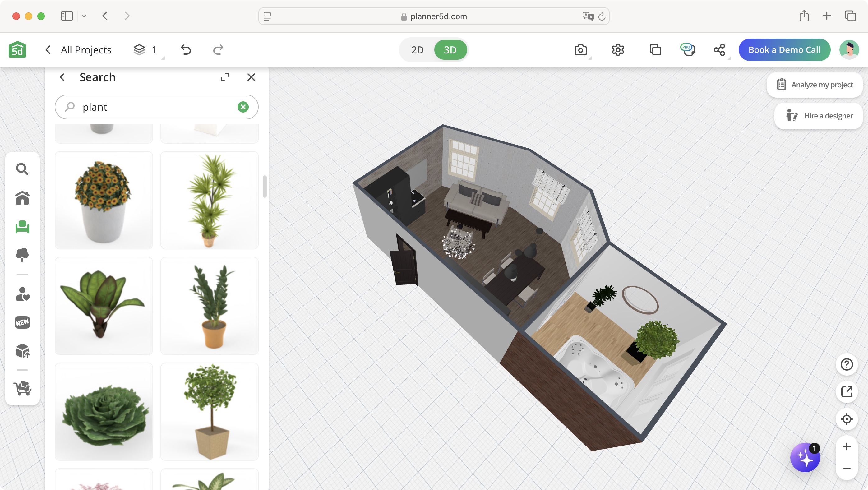Take a snapshot with the camera icon

click(581, 49)
